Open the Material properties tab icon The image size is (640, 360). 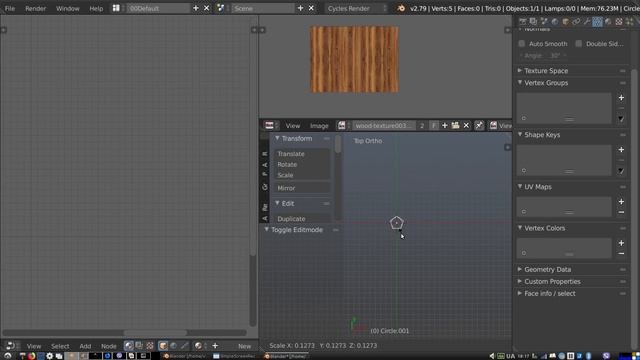[608, 22]
